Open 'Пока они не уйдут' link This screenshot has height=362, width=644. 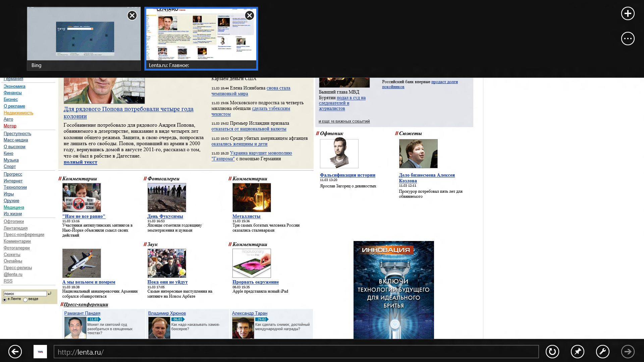168,282
